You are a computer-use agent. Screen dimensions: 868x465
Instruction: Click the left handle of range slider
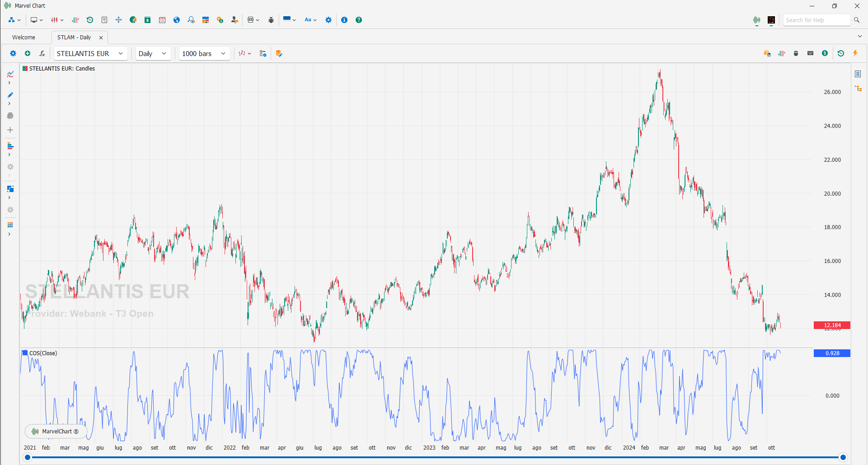[28, 457]
